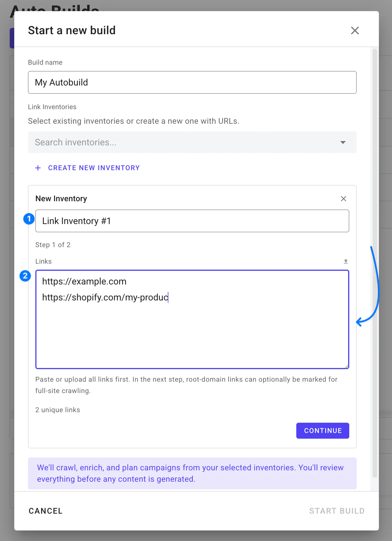Click the Build name field with My Autobuild
392x541 pixels.
coord(192,82)
